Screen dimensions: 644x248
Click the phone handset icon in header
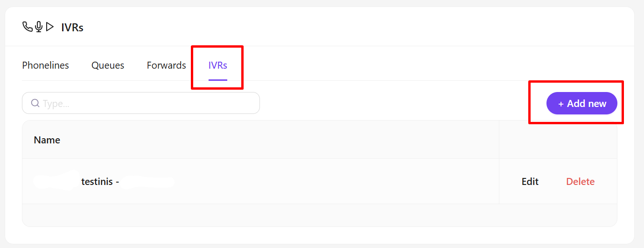click(27, 27)
